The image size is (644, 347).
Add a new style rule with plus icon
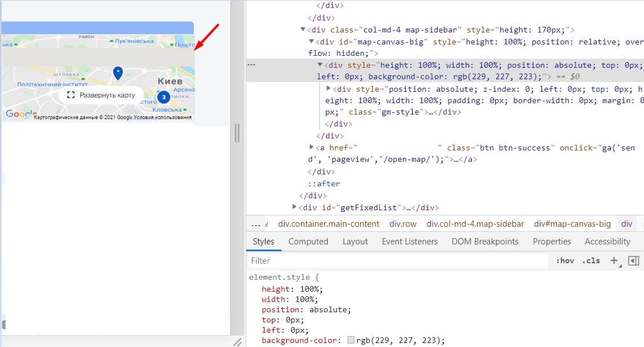(x=614, y=261)
